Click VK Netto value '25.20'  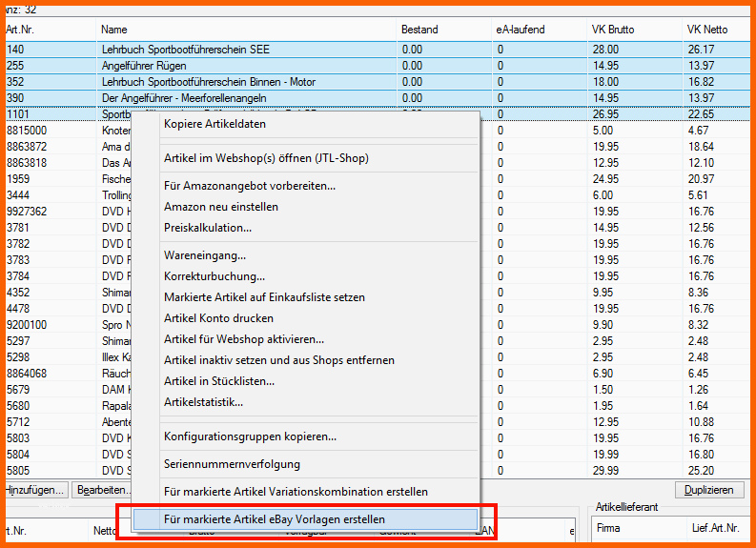pyautogui.click(x=702, y=471)
